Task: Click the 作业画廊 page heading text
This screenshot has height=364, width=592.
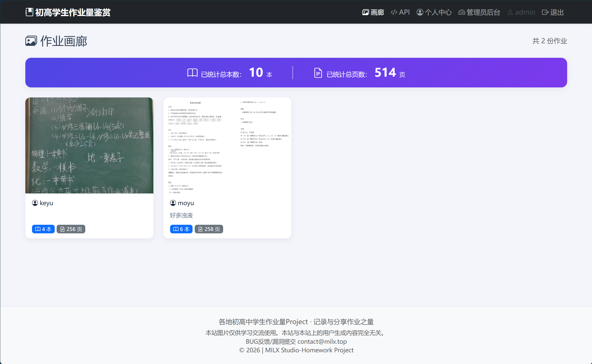Action: click(64, 41)
